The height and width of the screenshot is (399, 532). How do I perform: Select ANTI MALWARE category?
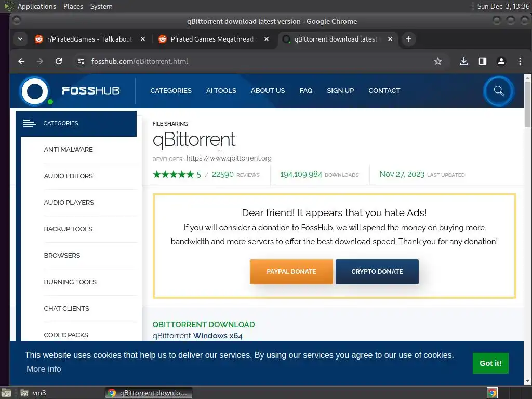(68, 149)
